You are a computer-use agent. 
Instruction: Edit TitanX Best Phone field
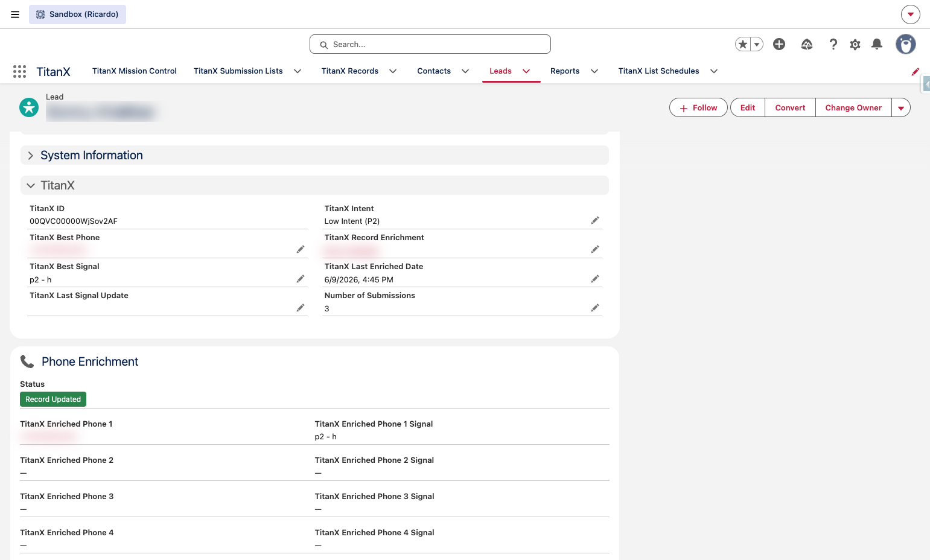point(301,249)
